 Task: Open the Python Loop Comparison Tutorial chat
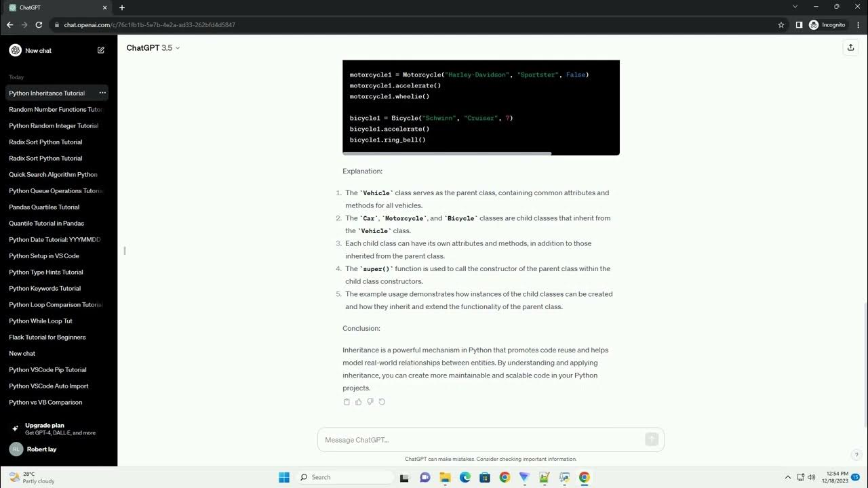pos(58,304)
